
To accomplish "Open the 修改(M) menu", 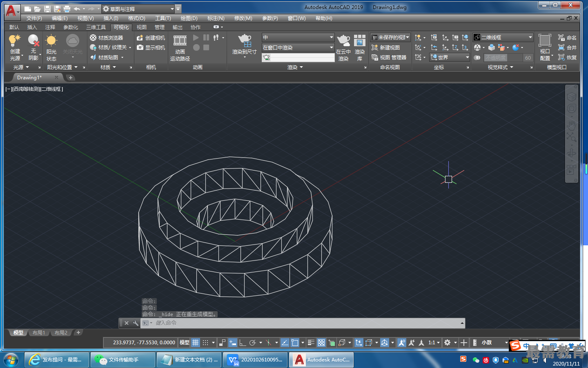I will (x=243, y=18).
